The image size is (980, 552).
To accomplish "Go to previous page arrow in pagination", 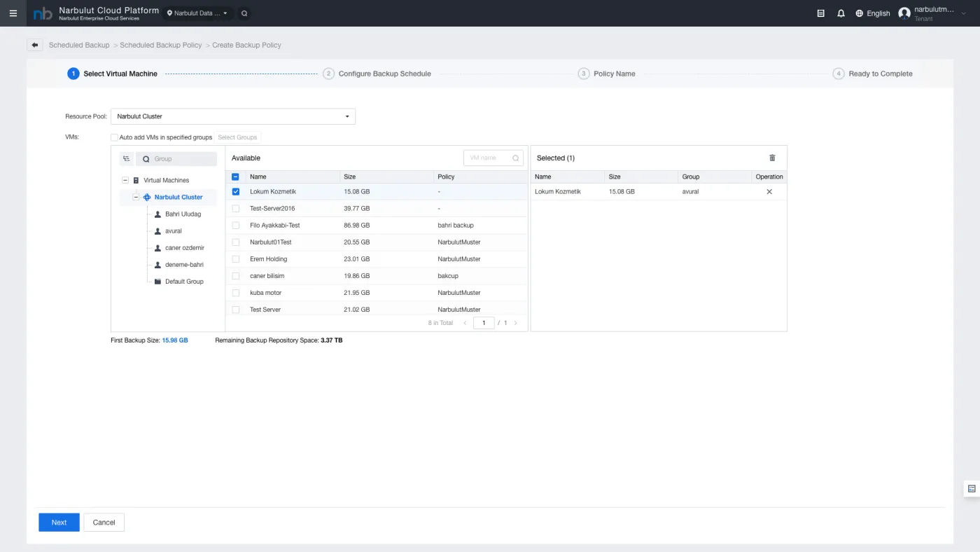I will [x=465, y=323].
